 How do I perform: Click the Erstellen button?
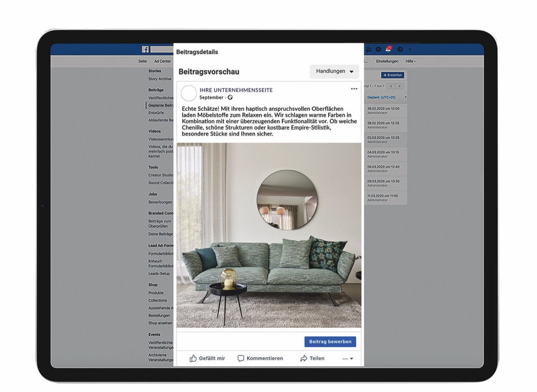tap(392, 75)
